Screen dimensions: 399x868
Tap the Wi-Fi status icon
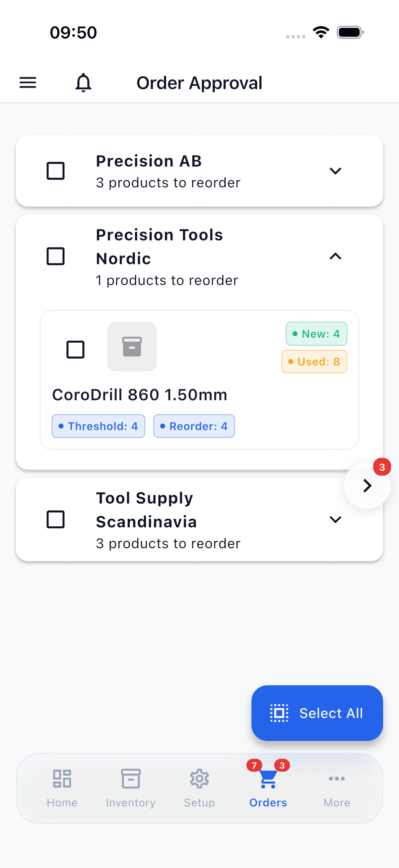click(321, 32)
